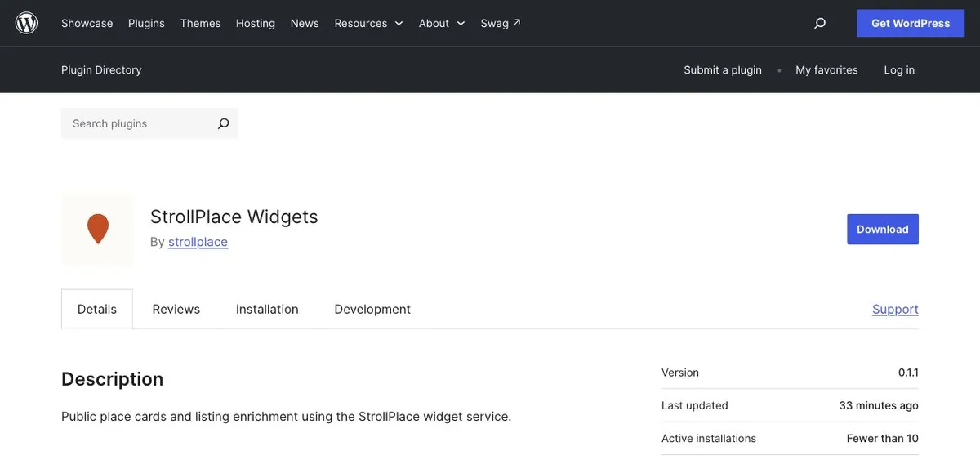The image size is (980, 460).
Task: Go to Themes in top navigation
Action: [x=200, y=23]
